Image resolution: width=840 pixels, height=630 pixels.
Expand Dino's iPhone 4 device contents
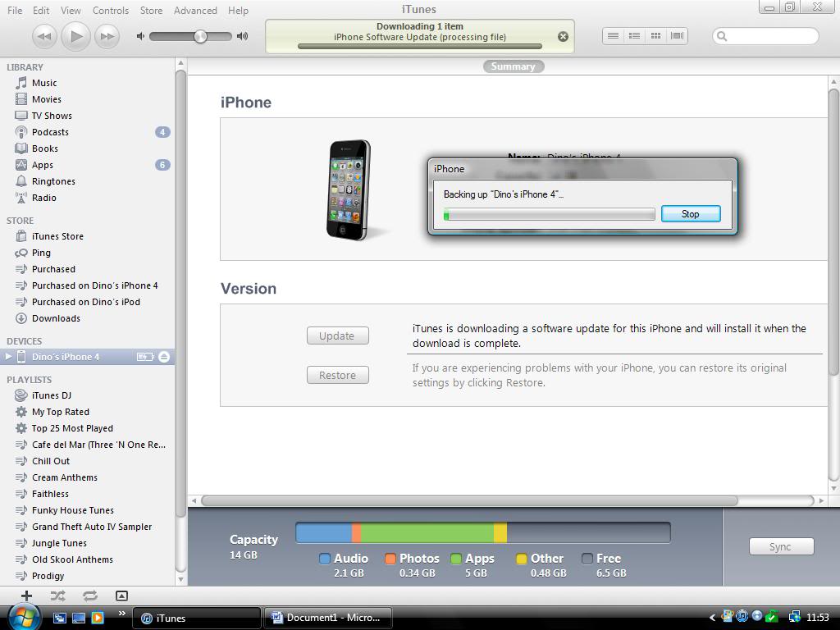click(8, 357)
